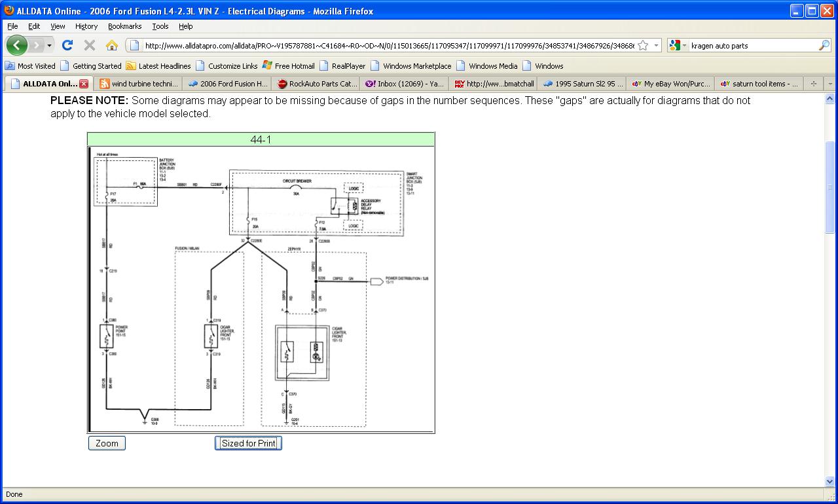
Task: Switch to RockAuto Parts Catalog tab
Action: coord(316,84)
